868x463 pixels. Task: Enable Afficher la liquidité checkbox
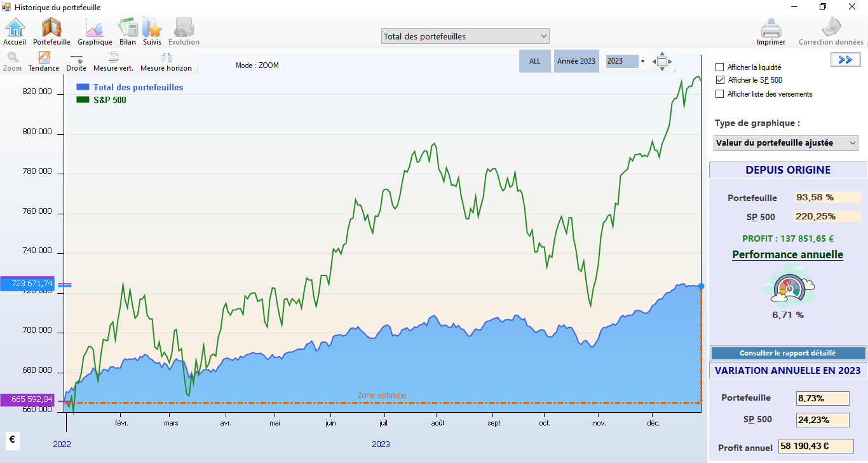719,67
